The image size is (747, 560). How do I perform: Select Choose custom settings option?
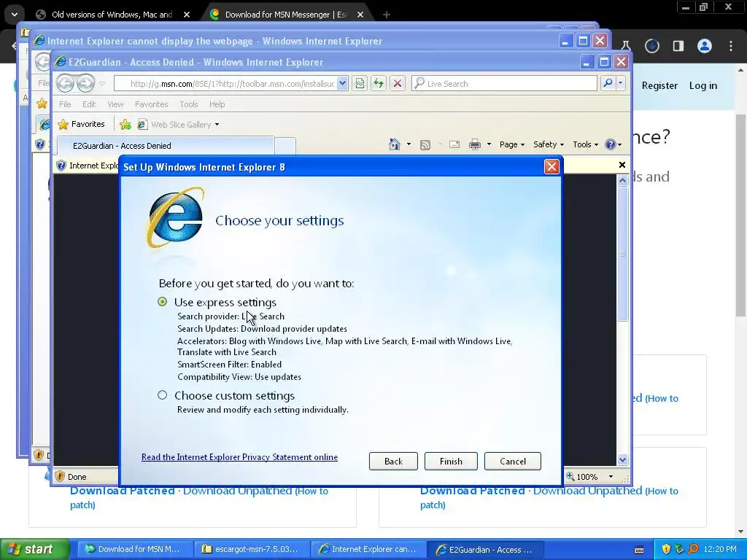point(163,395)
